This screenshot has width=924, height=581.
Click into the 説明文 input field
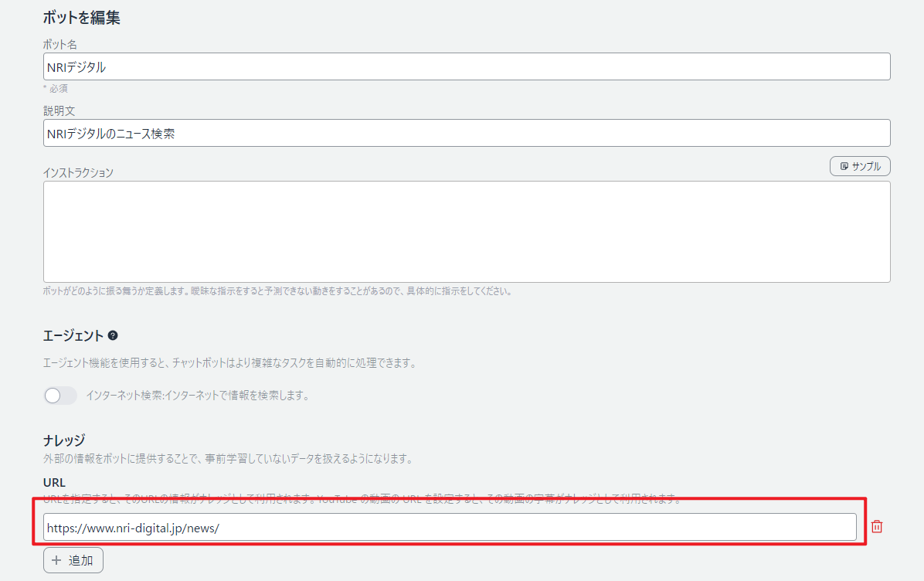point(466,133)
